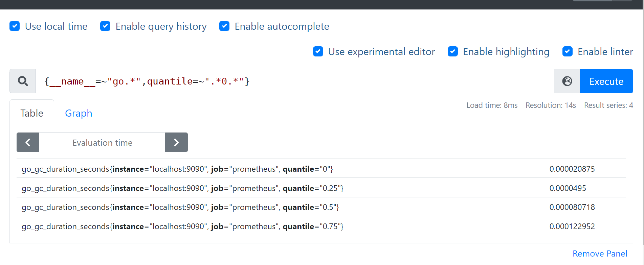Viewport: 644px width, 265px height.
Task: Select the quantile="0" result row
Action: point(177,169)
